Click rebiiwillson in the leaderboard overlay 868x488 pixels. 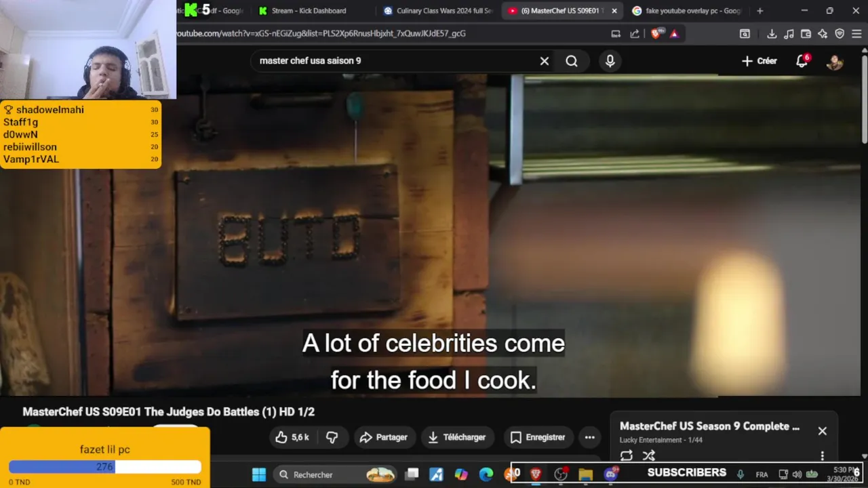point(30,146)
